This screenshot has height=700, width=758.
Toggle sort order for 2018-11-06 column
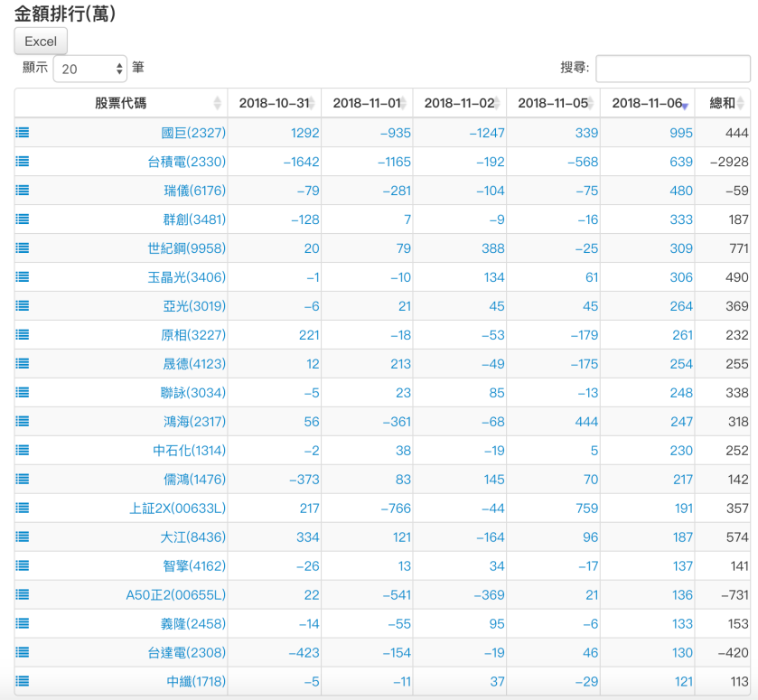coord(685,103)
